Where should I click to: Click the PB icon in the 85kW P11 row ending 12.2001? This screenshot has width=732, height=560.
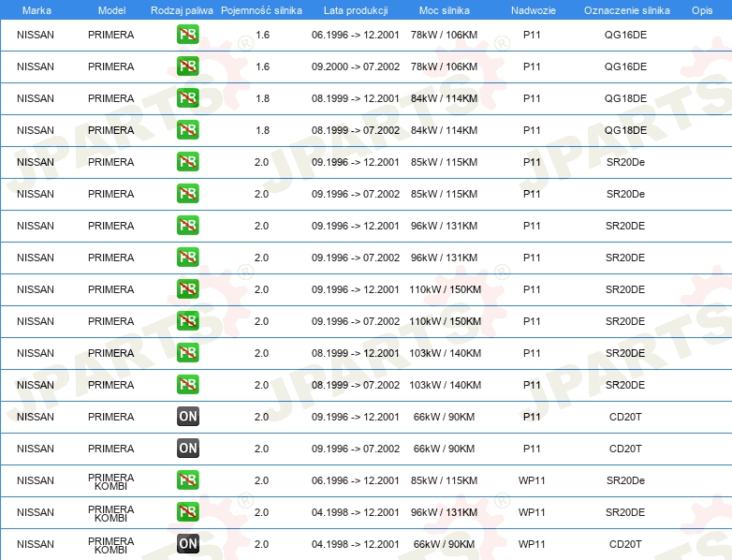187,162
